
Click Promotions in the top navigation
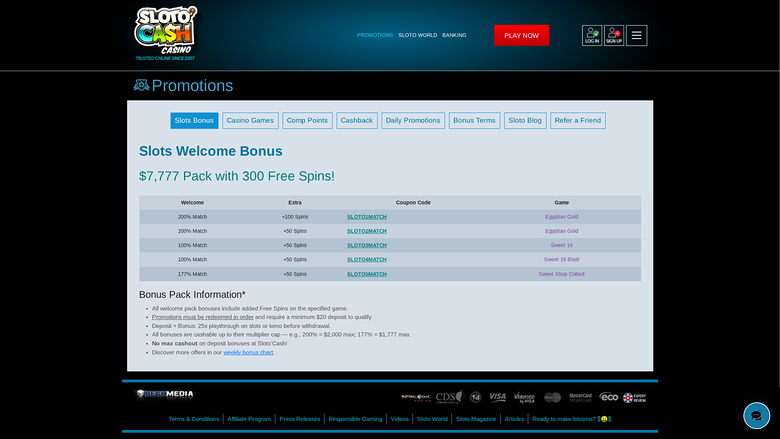375,35
